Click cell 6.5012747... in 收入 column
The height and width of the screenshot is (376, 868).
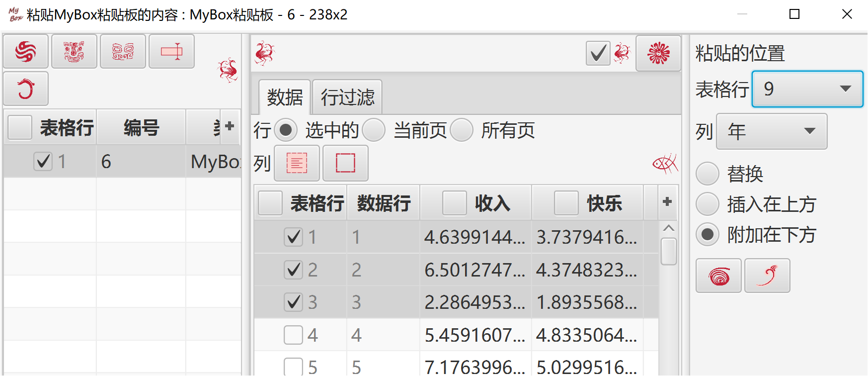click(x=475, y=270)
